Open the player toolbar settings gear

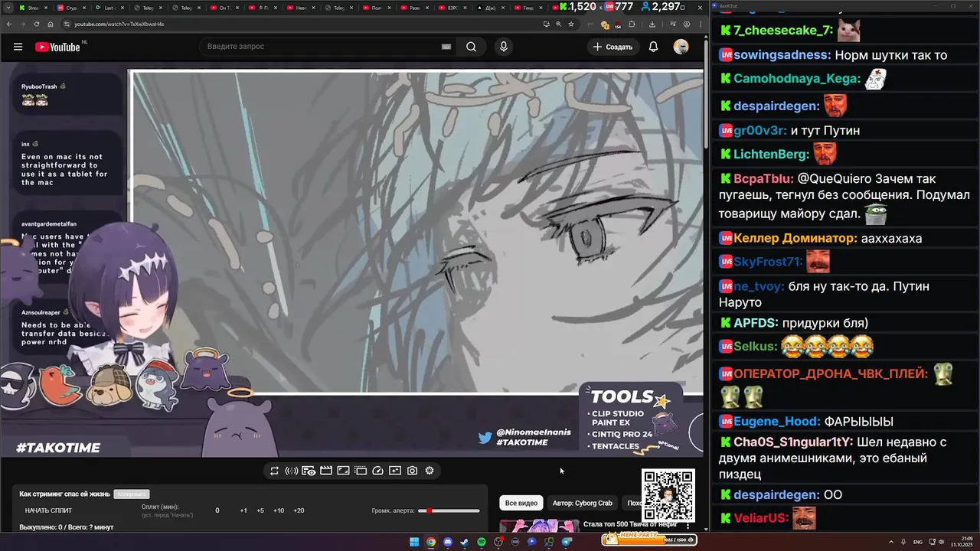coord(430,471)
